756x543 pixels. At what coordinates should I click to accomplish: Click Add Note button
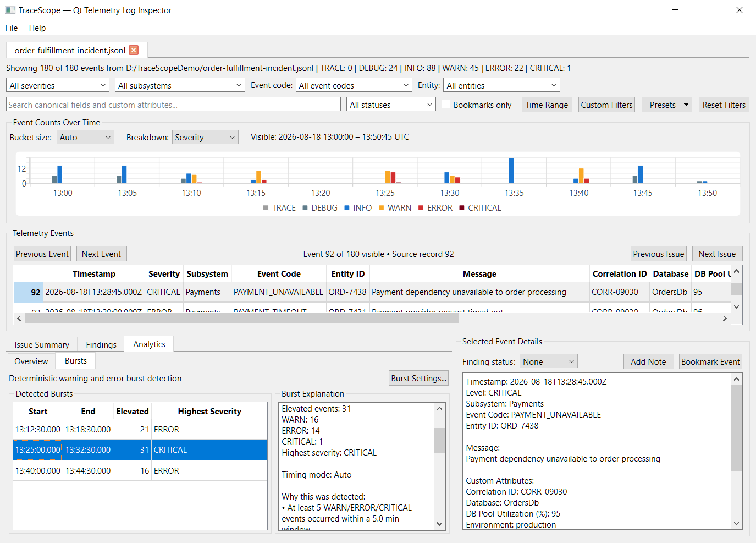coord(648,361)
